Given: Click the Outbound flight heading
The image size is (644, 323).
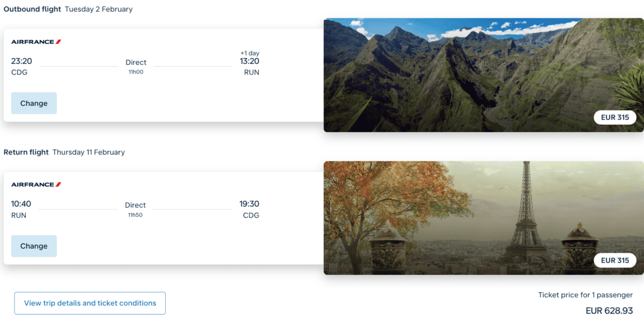Looking at the screenshot, I should click(x=32, y=9).
